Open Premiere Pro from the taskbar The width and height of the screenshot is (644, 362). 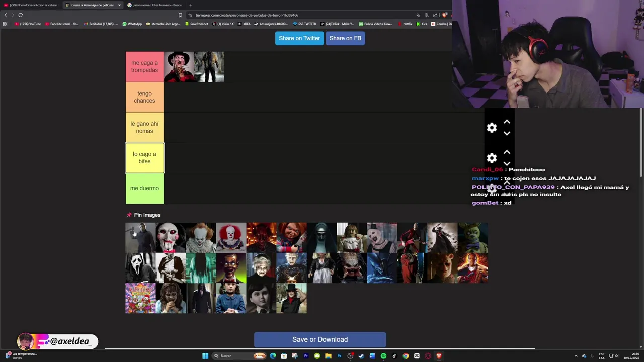pyautogui.click(x=306, y=356)
